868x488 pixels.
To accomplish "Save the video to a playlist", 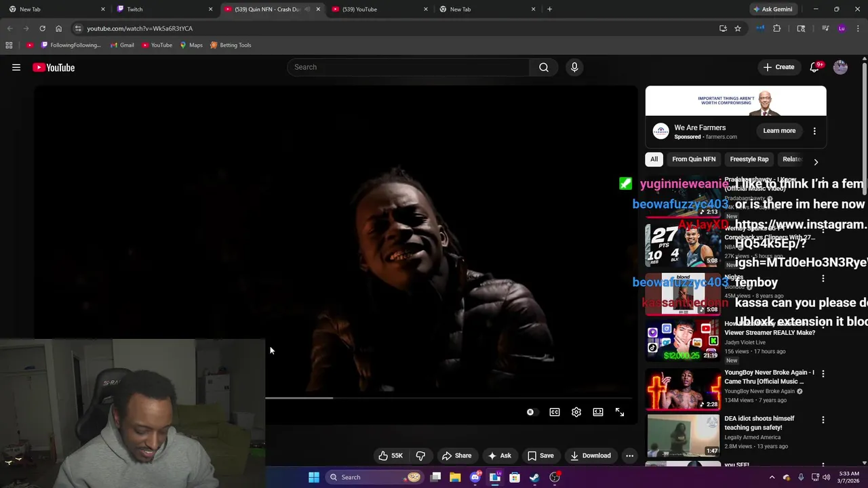I will [540, 455].
